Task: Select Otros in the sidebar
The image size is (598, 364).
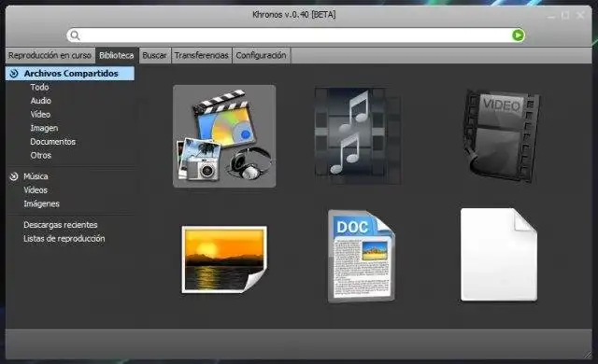Action: (x=41, y=155)
